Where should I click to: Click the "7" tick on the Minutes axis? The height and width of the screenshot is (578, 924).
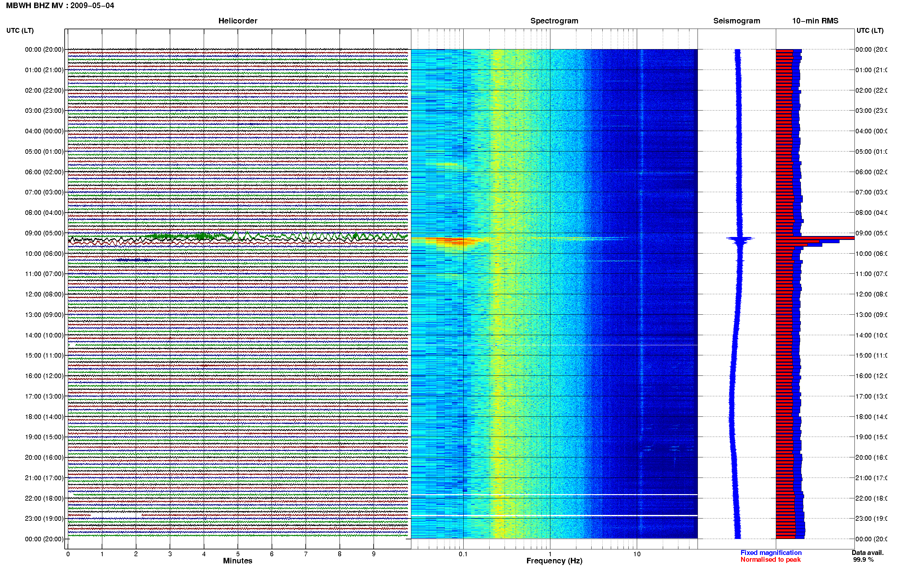(x=306, y=554)
